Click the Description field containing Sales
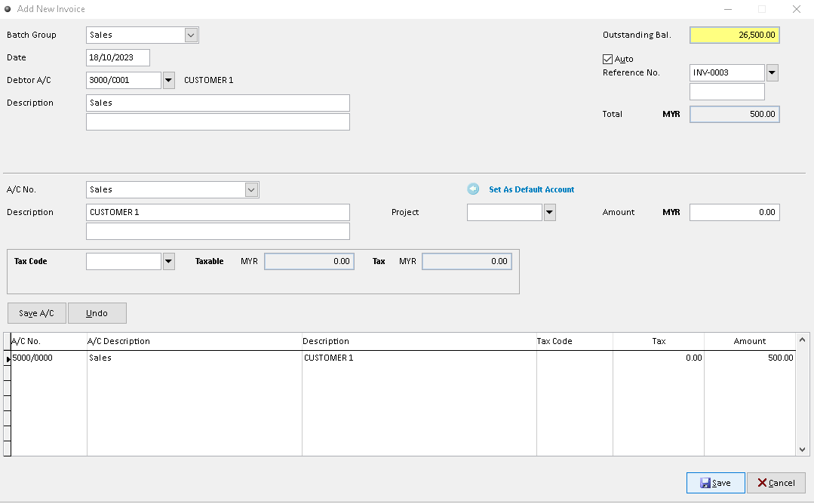Screen dimensions: 814x504 click(217, 103)
